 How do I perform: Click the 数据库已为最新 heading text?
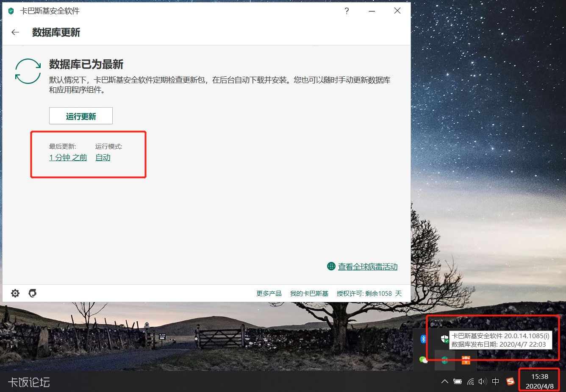point(86,64)
